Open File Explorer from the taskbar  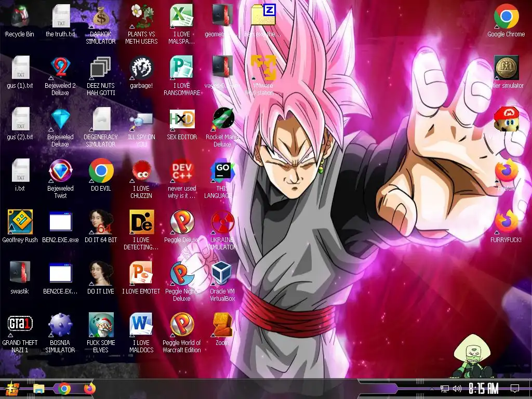pos(38,389)
